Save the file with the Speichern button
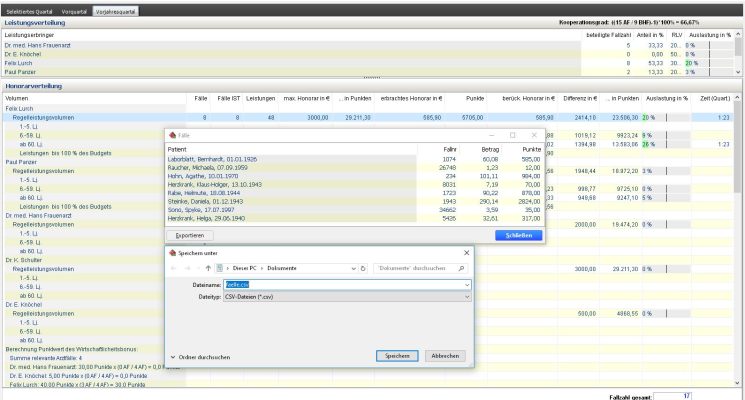The height and width of the screenshot is (400, 745). coord(397,356)
